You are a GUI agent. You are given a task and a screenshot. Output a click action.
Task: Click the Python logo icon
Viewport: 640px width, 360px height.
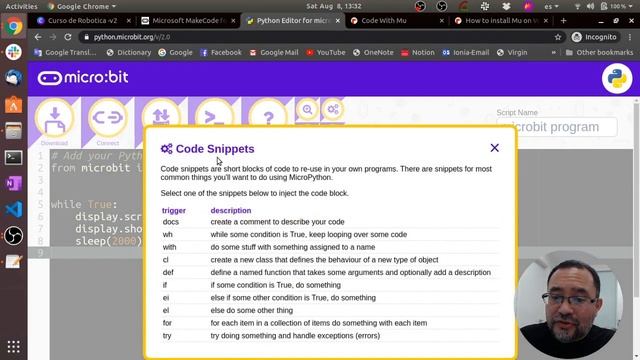click(x=617, y=78)
